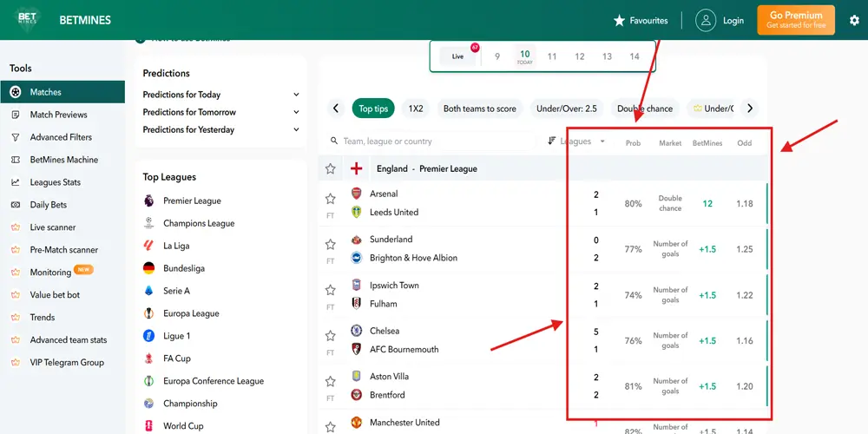Click the Matches football icon in sidebar
Image resolution: width=868 pixels, height=434 pixels.
click(x=16, y=92)
